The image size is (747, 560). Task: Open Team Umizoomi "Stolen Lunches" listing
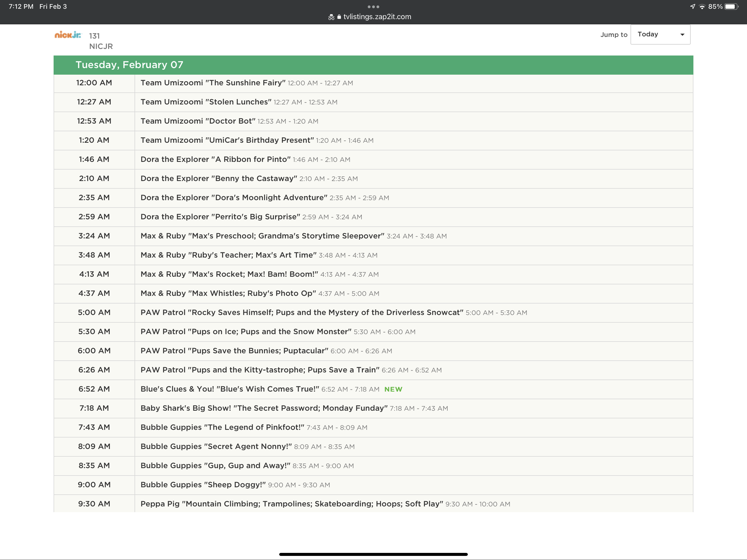click(206, 102)
